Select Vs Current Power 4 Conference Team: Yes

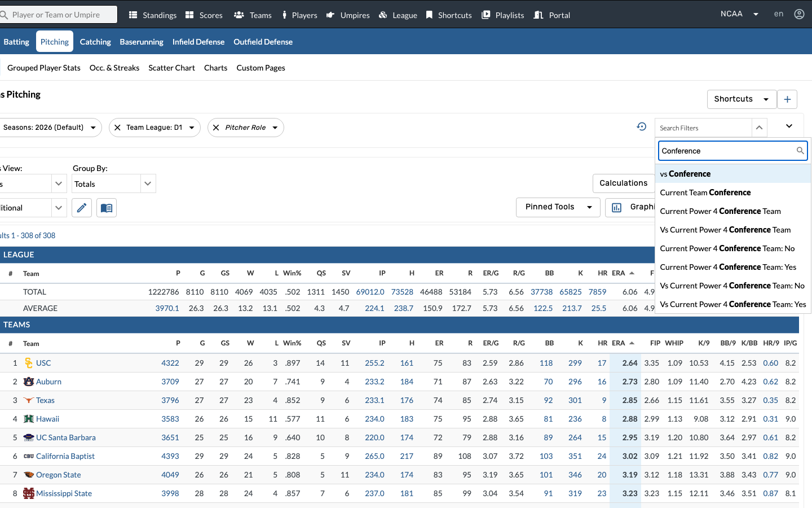(733, 304)
